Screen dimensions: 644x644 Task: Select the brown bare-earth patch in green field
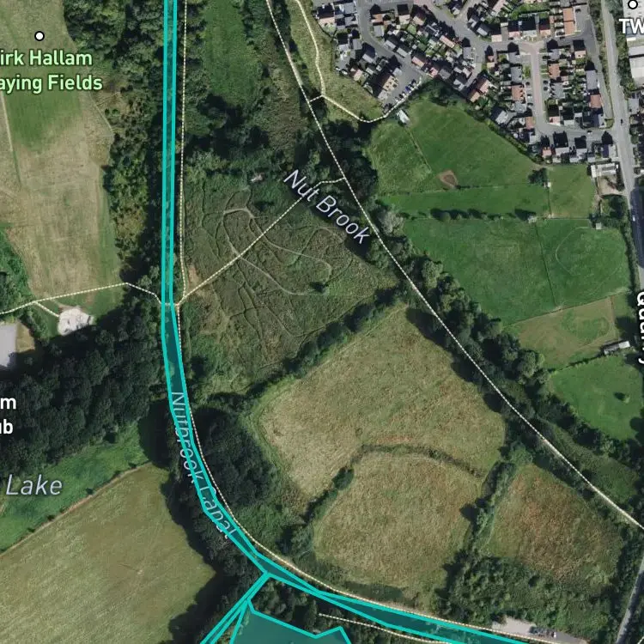coord(447,179)
